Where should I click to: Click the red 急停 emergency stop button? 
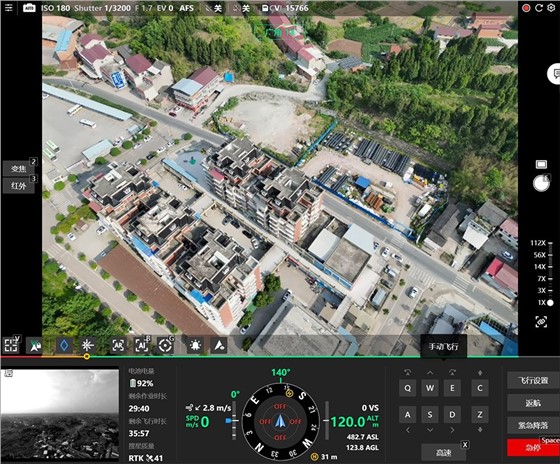(532, 448)
